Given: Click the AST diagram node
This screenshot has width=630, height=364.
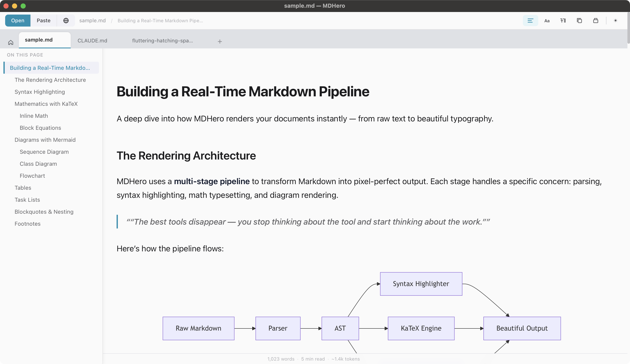Looking at the screenshot, I should point(340,328).
